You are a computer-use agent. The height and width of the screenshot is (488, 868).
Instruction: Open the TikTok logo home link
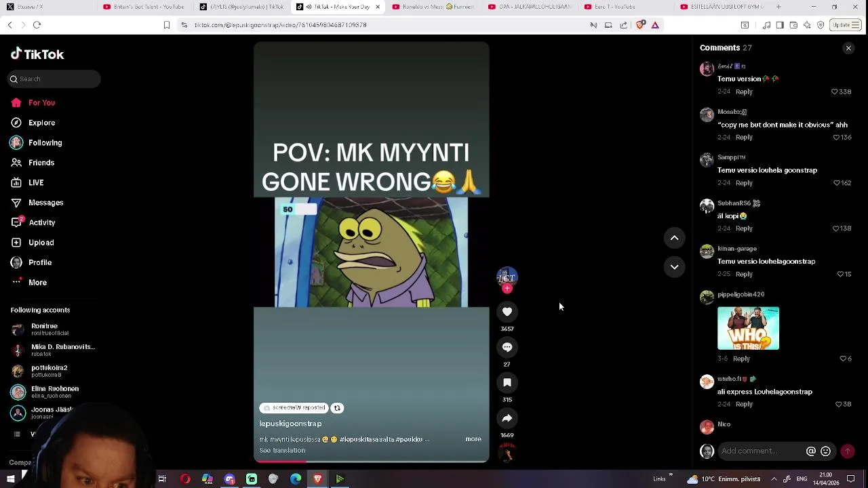click(x=37, y=54)
